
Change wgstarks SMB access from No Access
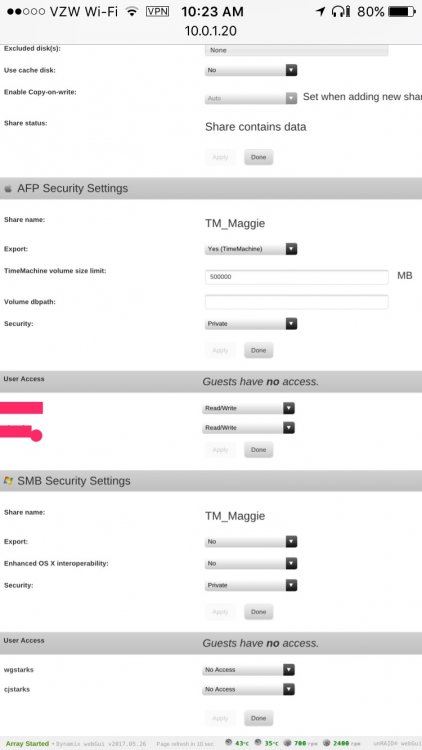point(248,670)
